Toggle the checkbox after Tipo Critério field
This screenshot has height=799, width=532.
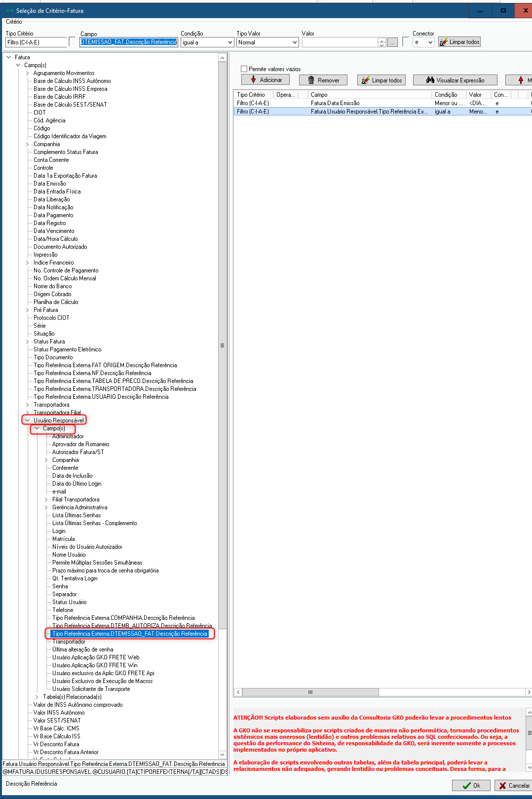coord(72,41)
